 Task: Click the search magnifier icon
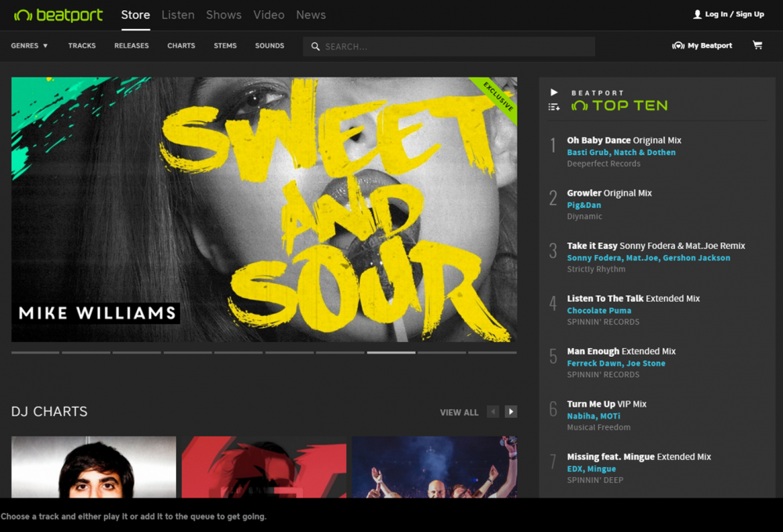coord(316,47)
